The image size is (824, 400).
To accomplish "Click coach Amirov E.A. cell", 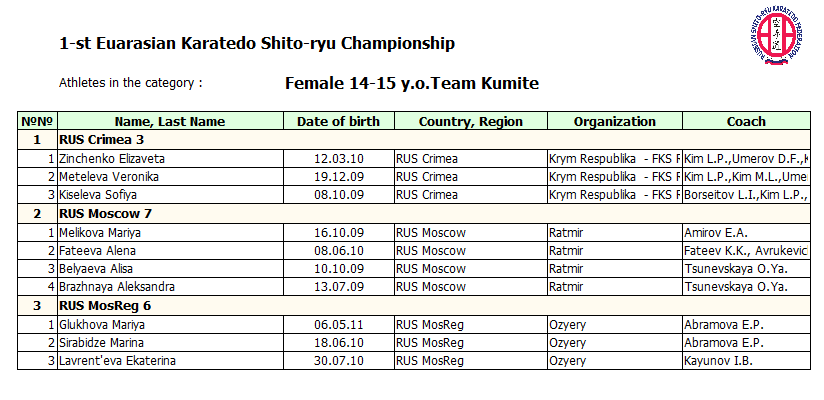I will click(746, 233).
